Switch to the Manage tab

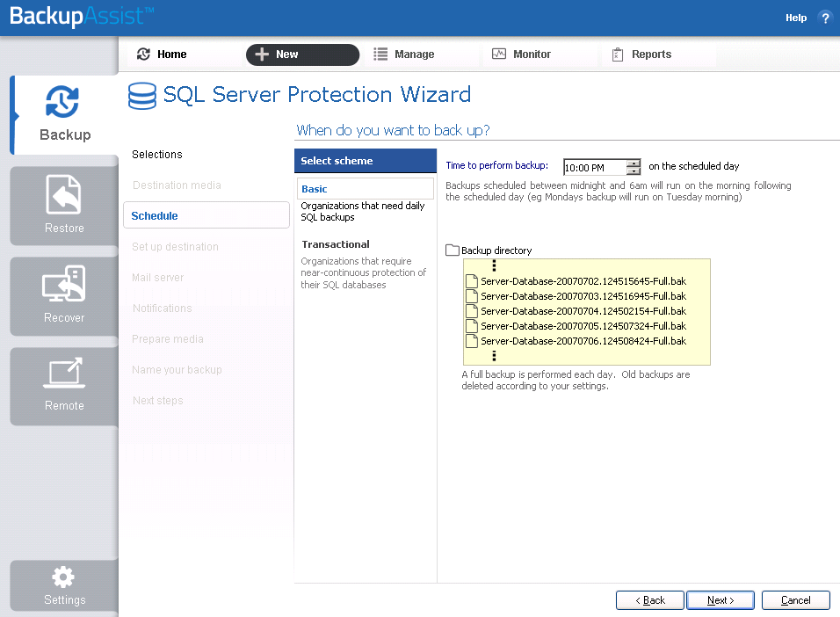coord(420,54)
